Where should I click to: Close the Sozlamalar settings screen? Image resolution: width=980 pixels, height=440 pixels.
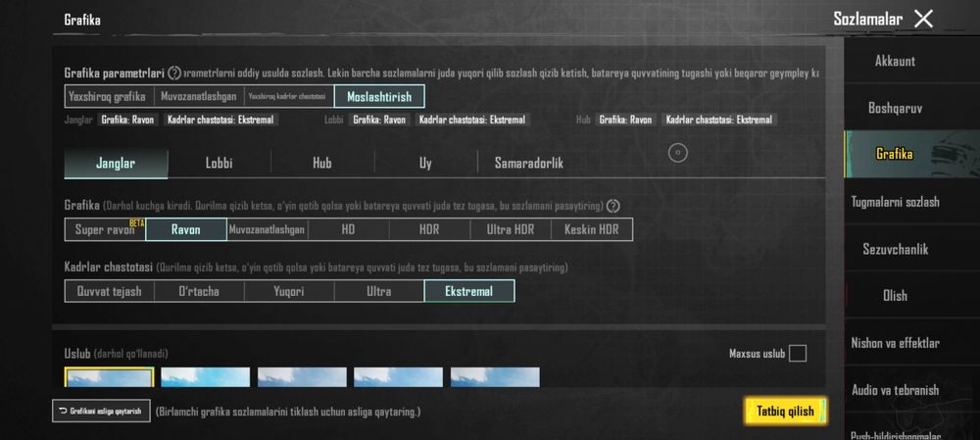(x=923, y=19)
